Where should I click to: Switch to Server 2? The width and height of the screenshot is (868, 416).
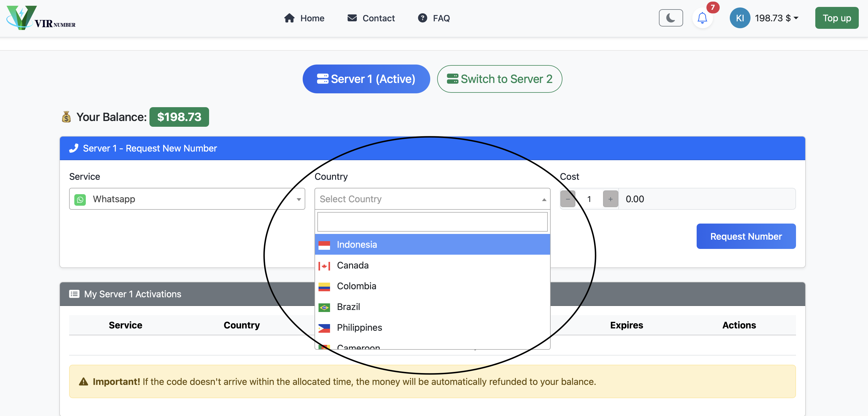coord(499,79)
